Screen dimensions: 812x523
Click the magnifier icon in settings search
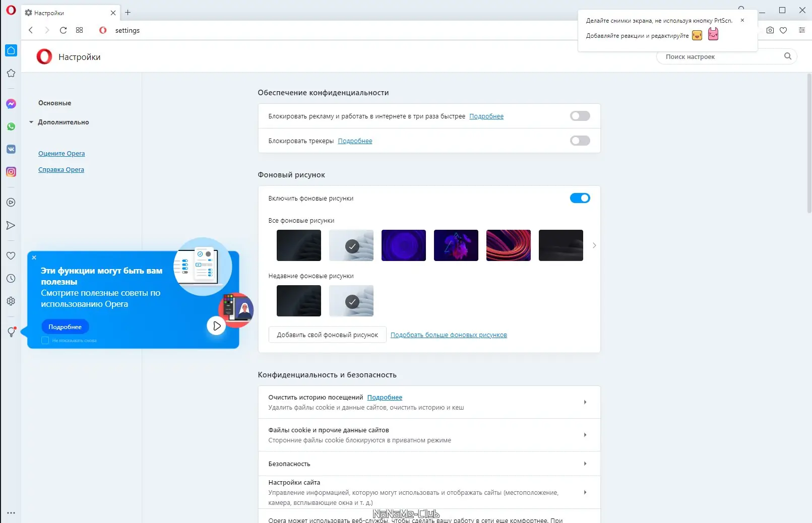[x=788, y=56]
